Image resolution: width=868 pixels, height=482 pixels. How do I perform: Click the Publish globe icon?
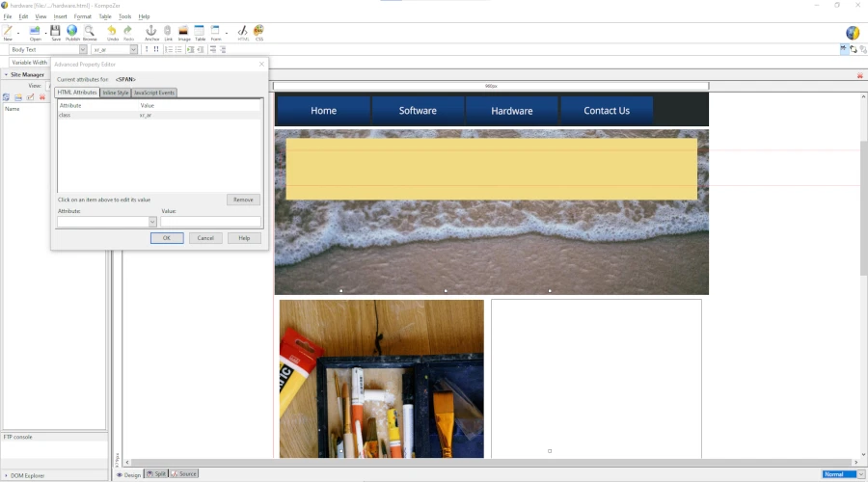click(72, 31)
